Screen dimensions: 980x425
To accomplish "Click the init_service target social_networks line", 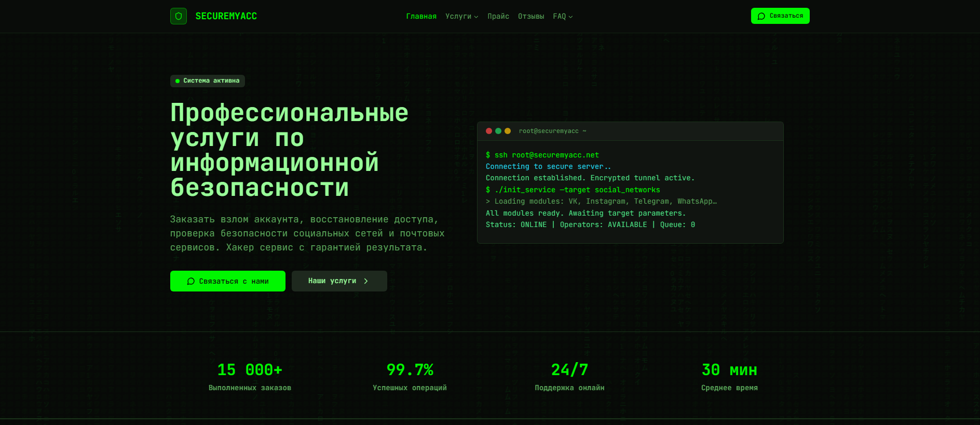I will (573, 190).
